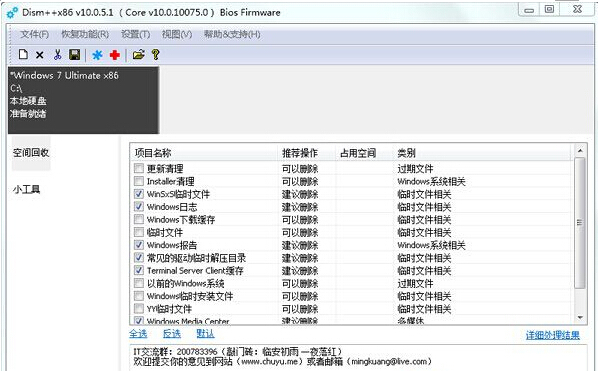Screen dimensions: 599x371
Task: Click the yellow question mark help icon
Action: click(x=155, y=55)
